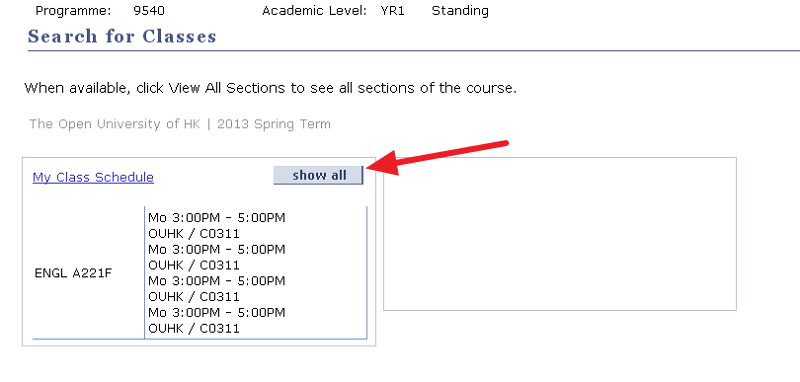This screenshot has height=382, width=800.
Task: Click inside the empty panel beside schedule
Action: point(560,234)
